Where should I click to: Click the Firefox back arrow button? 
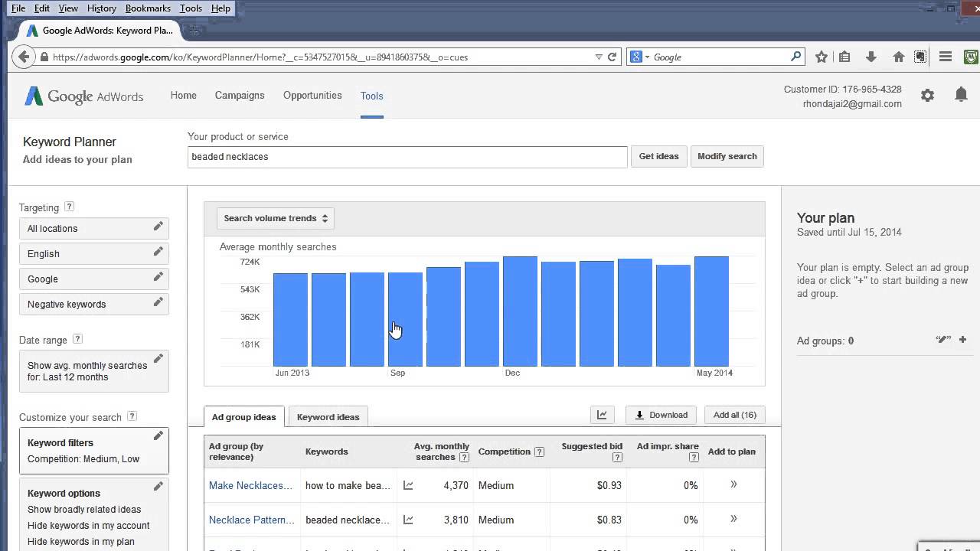[24, 57]
